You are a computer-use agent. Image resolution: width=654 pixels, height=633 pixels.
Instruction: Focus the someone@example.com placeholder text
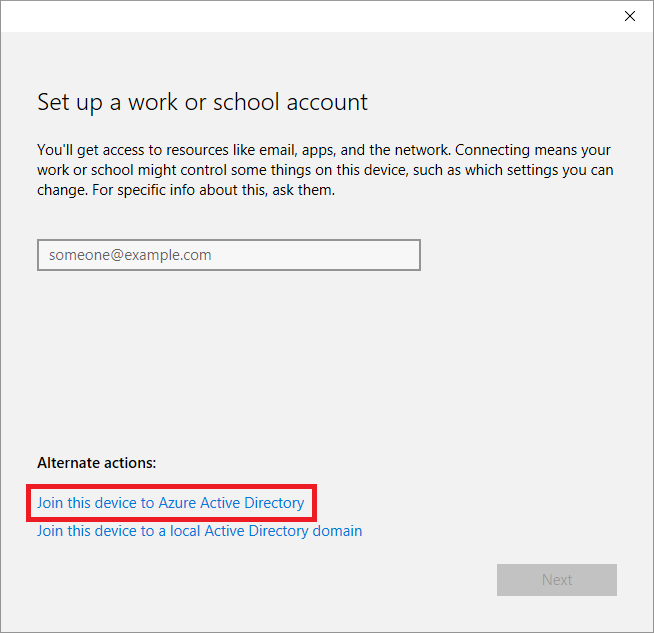click(130, 255)
